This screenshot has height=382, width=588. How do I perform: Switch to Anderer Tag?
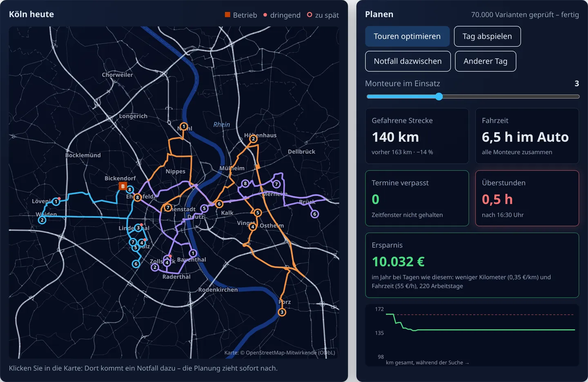tap(486, 61)
